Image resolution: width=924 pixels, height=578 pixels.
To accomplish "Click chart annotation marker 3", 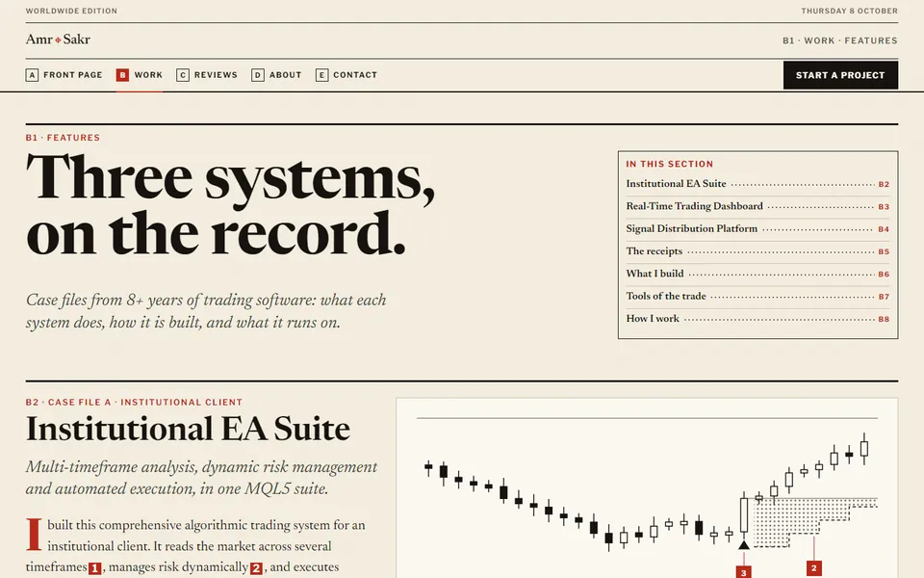I will point(744,572).
